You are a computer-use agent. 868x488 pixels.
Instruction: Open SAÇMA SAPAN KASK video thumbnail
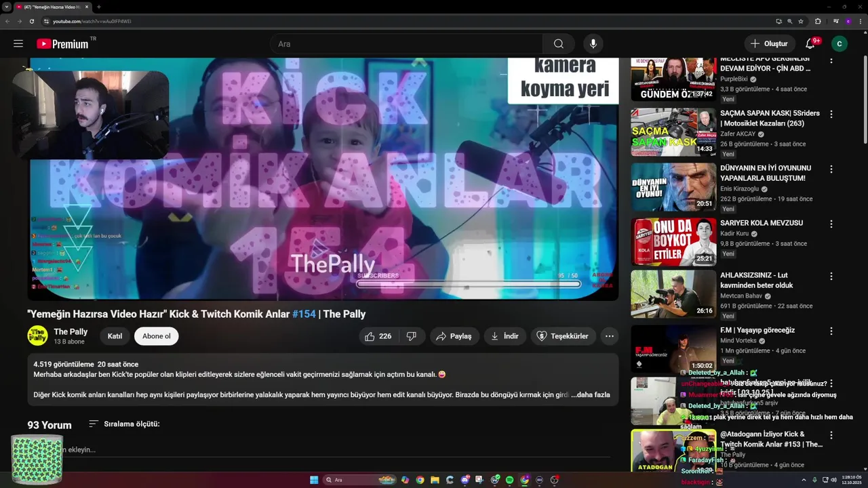673,131
